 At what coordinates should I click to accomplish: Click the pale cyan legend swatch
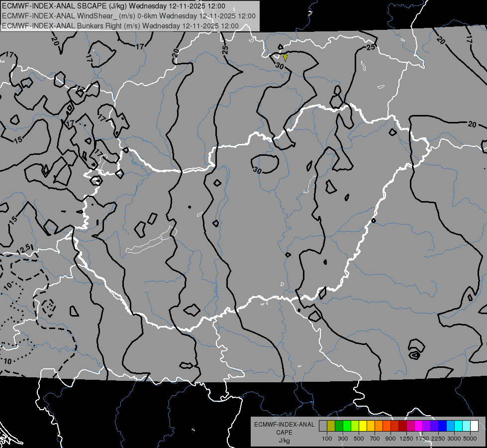(467, 426)
